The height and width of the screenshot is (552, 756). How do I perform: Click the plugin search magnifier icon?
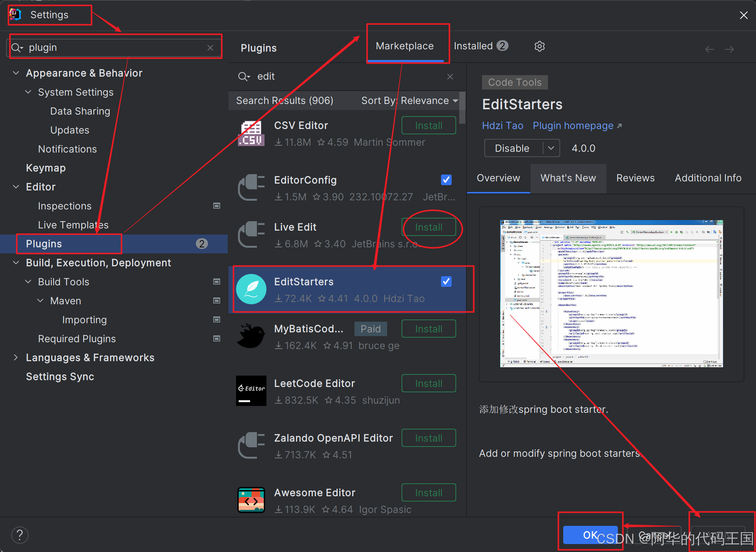click(244, 77)
